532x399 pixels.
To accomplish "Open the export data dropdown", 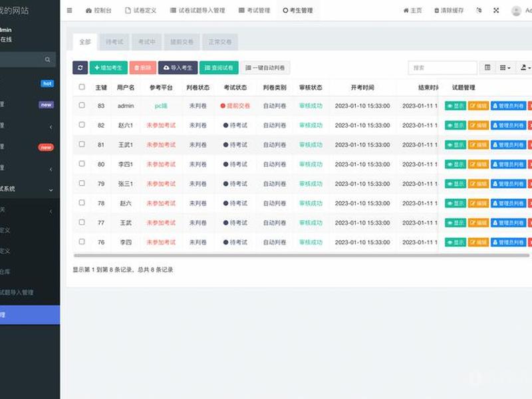I will click(525, 68).
